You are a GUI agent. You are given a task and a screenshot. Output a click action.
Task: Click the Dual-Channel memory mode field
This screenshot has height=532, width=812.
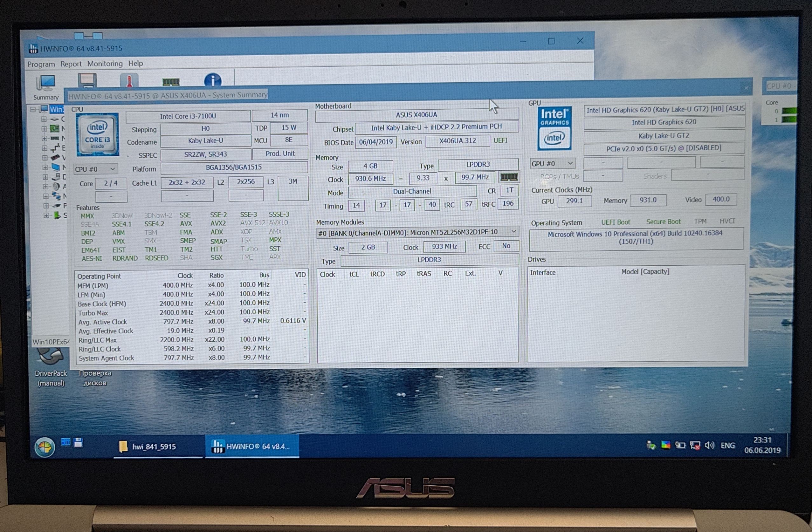412,191
